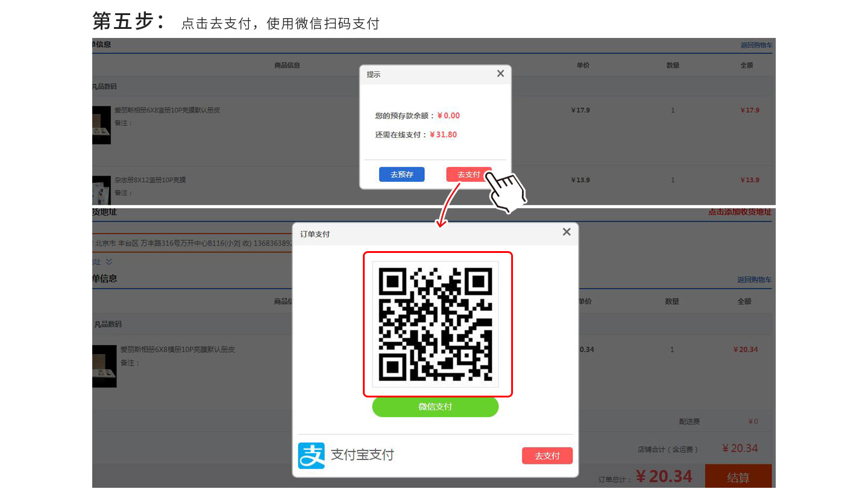Viewport: 868px width, 489px height.
Task: Click the green 微信支付 button
Action: click(435, 407)
